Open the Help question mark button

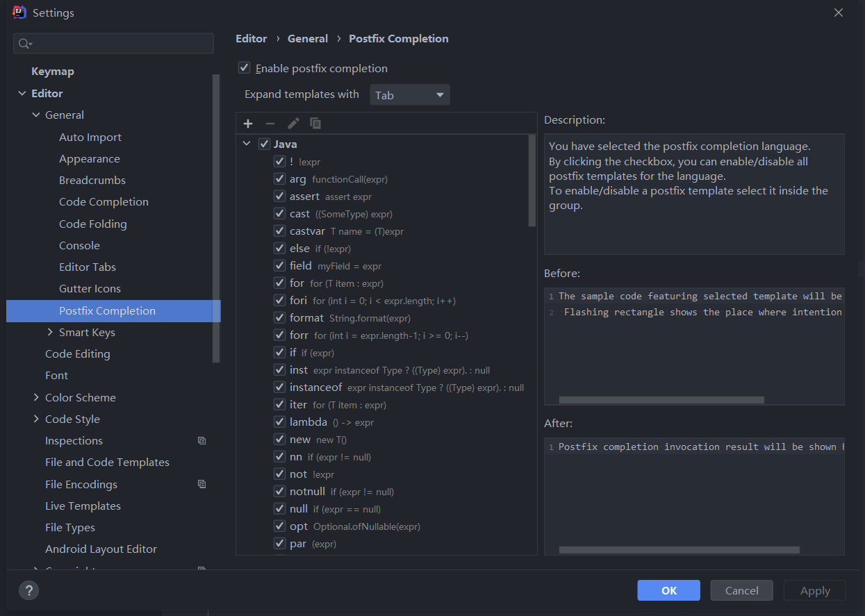click(28, 591)
